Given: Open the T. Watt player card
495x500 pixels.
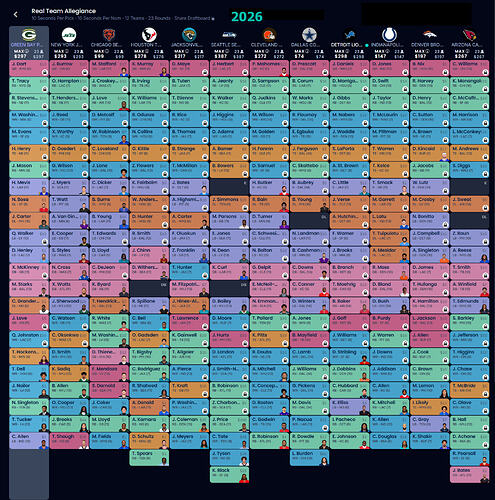Looking at the screenshot, I should click(x=69, y=204).
